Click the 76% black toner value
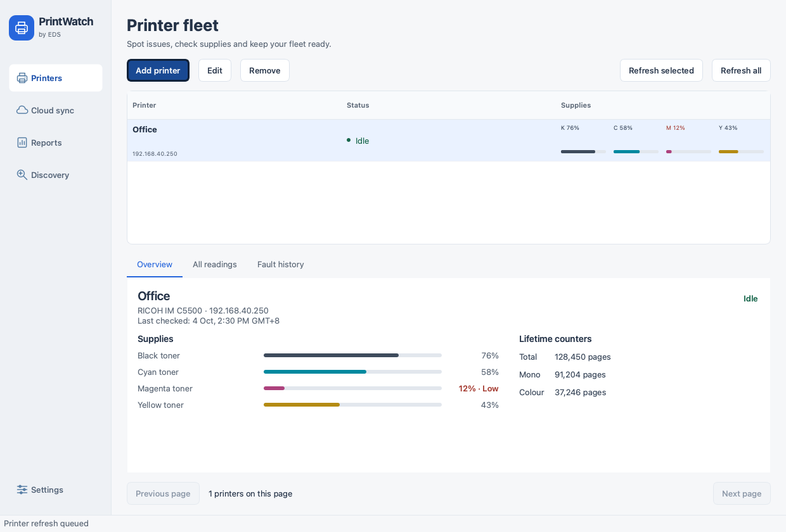The image size is (786, 532). 490,355
